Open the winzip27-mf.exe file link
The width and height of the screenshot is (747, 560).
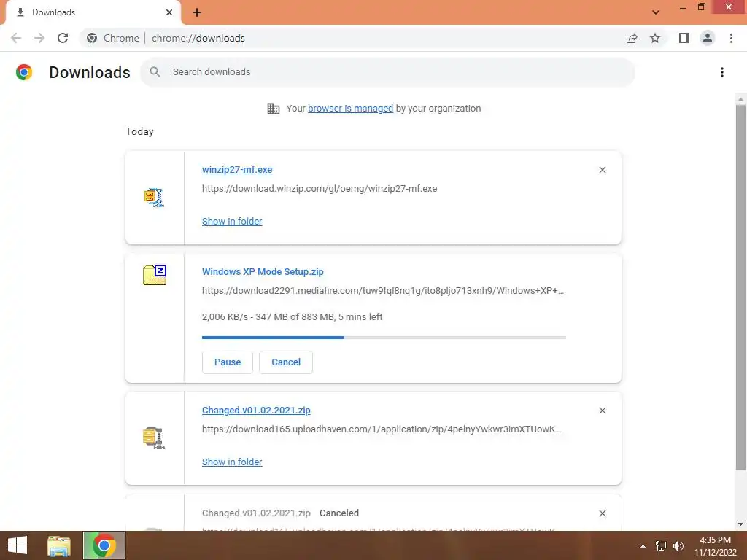point(237,169)
